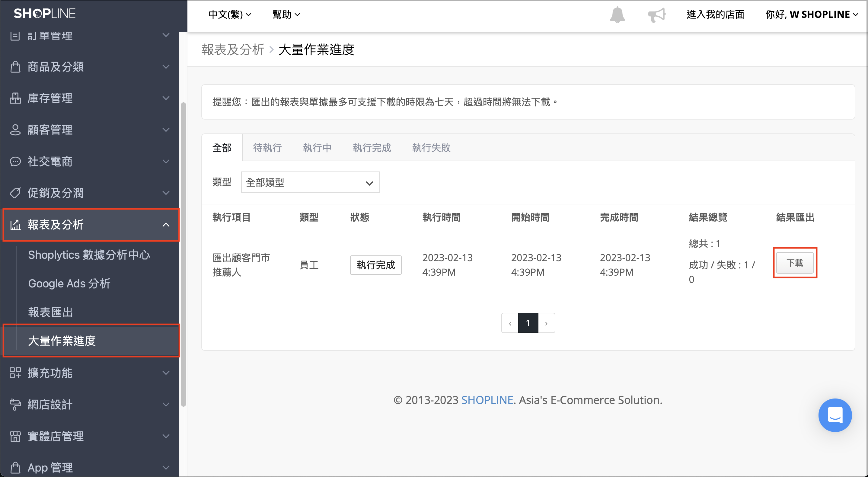
Task: Open Shoplytics 數據分析中心 submenu item
Action: tap(89, 255)
